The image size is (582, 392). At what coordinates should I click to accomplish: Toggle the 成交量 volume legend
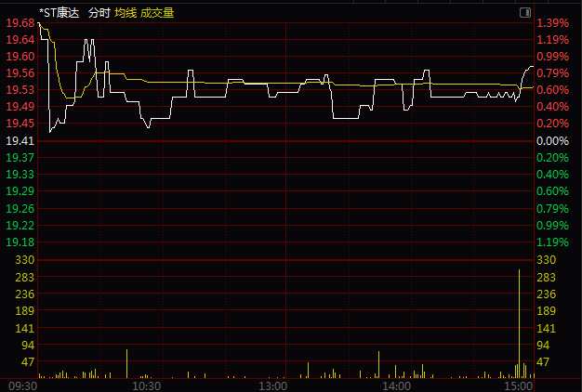(157, 13)
